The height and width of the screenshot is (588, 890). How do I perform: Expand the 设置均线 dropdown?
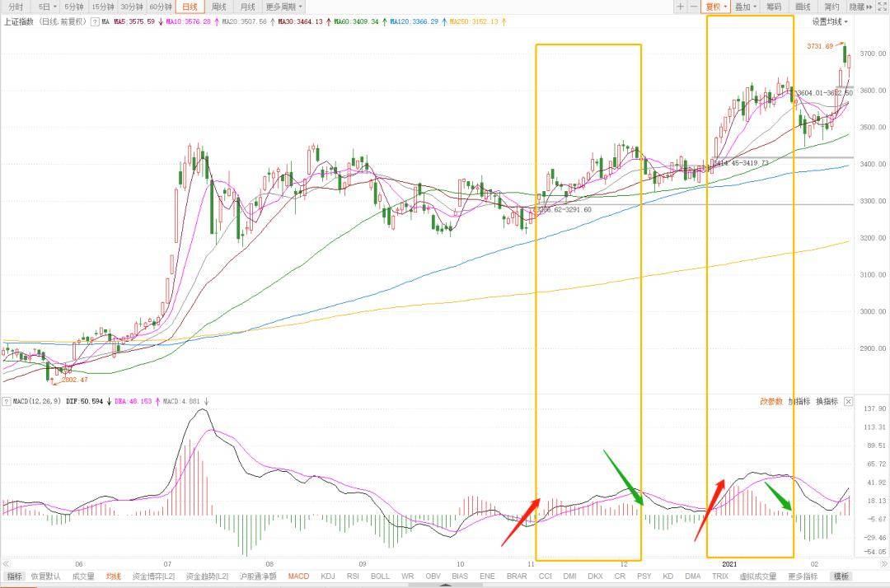click(x=830, y=22)
